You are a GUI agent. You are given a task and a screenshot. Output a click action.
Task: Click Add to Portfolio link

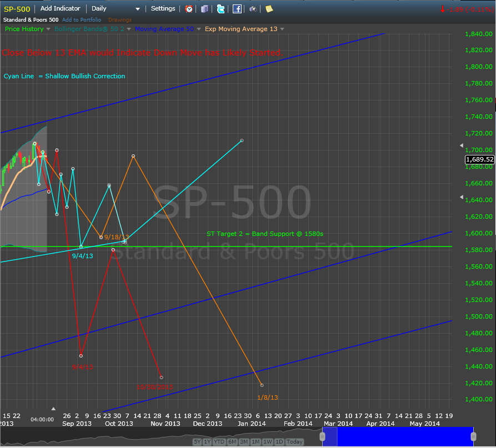click(82, 19)
